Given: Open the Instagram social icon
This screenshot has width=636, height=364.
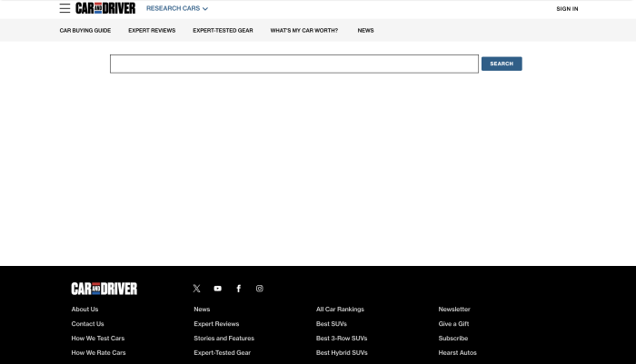Looking at the screenshot, I should 260,289.
